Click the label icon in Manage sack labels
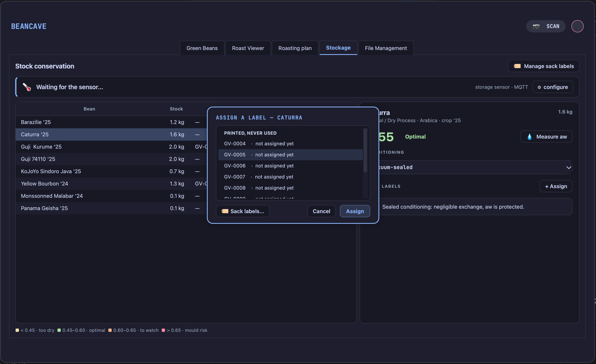This screenshot has width=596, height=364. (517, 66)
